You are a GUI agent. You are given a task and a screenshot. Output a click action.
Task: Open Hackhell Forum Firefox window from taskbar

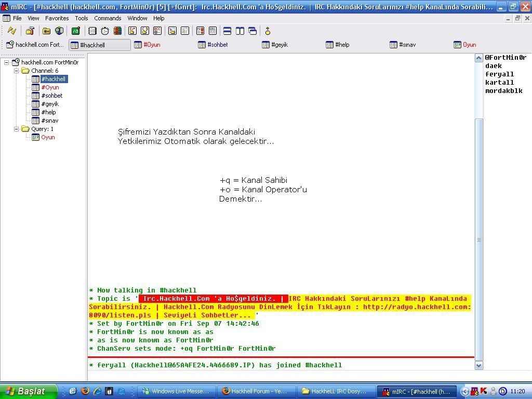(257, 391)
